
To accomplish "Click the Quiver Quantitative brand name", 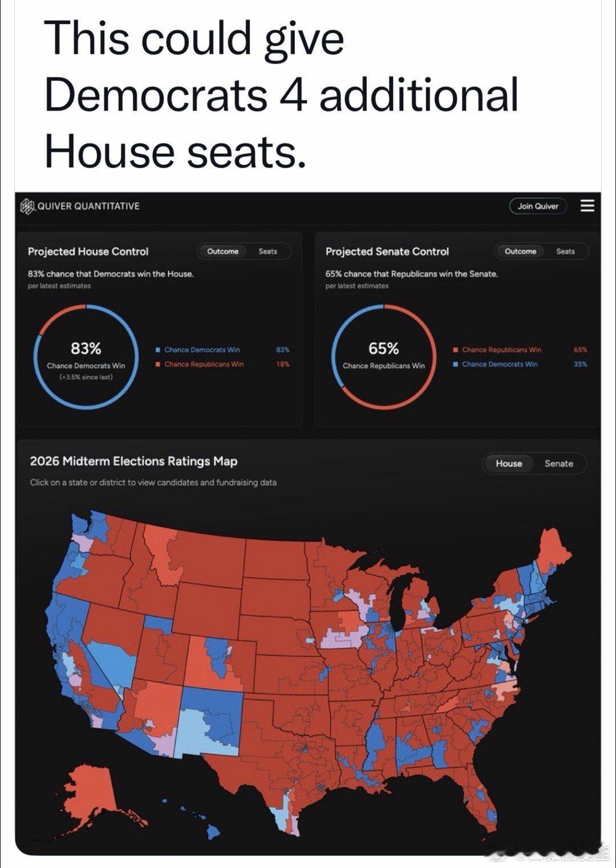I will pos(88,206).
